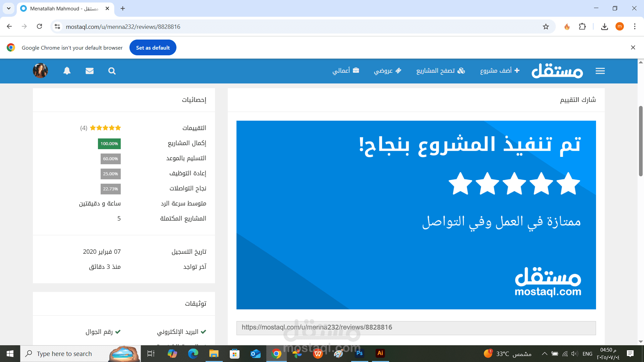
Task: Go to أضف مشروع menu item
Action: click(x=499, y=71)
